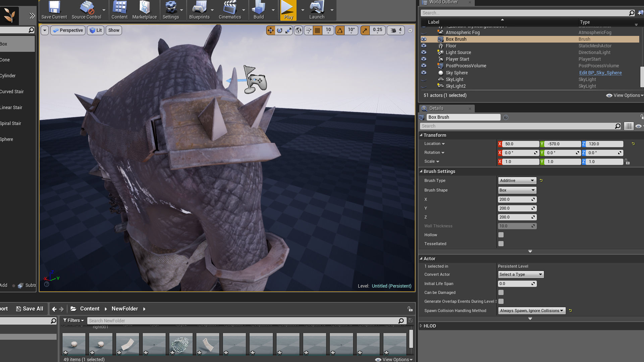Open the viewport Show menu
Screen dimensions: 644x362
point(114,30)
